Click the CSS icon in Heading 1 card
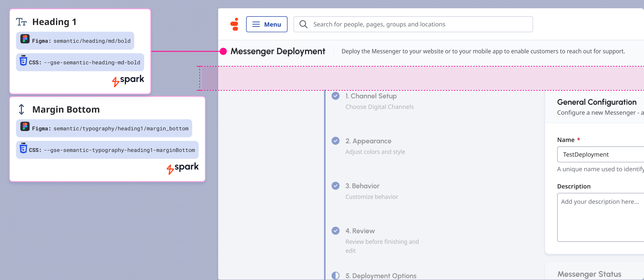The image size is (644, 280). [x=23, y=60]
